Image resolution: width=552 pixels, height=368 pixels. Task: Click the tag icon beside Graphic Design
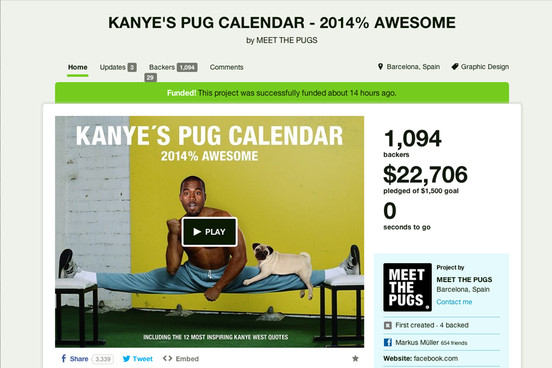tap(455, 67)
